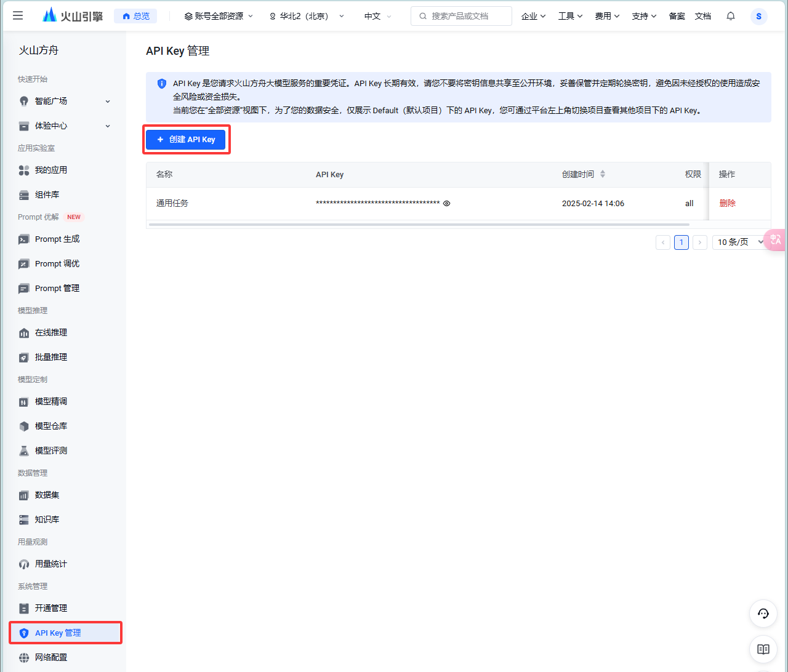Image resolution: width=788 pixels, height=672 pixels.
Task: Select Prompt 生成 in the sidebar
Action: [57, 239]
